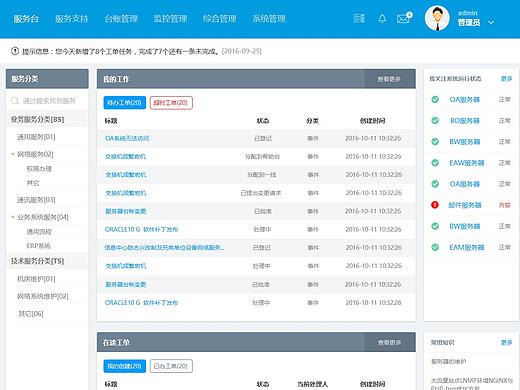Click the info icon beside 提示信息
Image resolution: width=520 pixels, height=390 pixels.
pos(15,51)
